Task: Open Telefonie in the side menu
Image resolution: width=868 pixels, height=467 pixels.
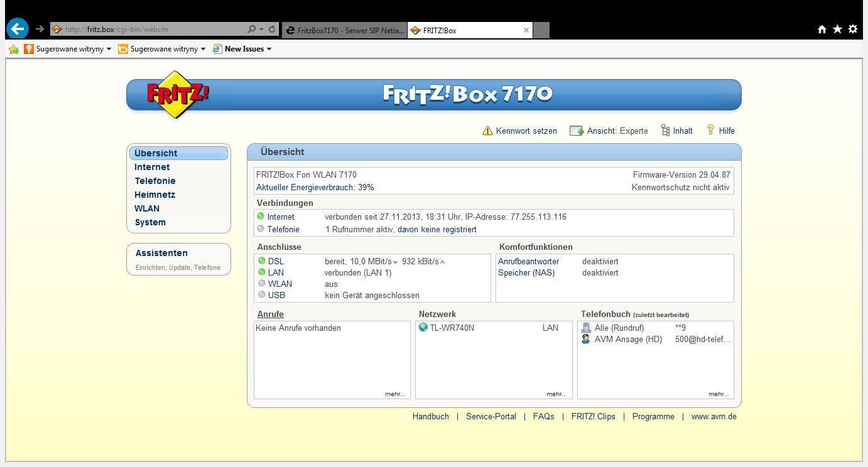Action: [x=155, y=181]
